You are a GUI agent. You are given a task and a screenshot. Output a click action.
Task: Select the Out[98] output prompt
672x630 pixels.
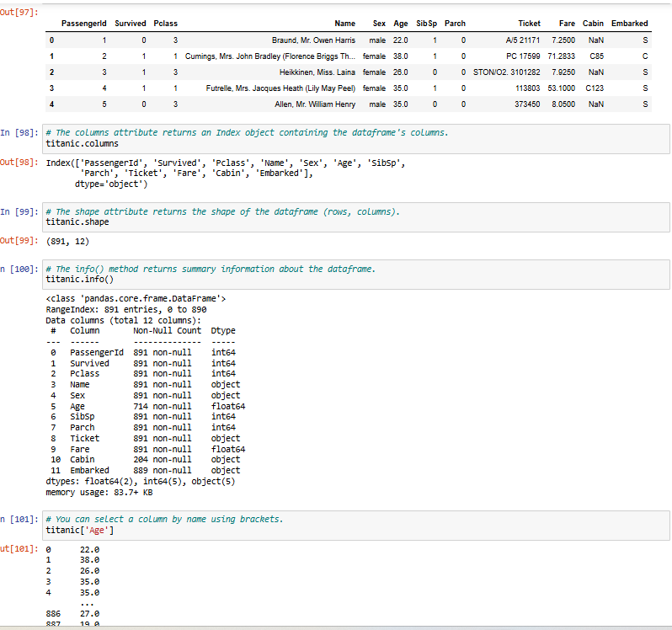tap(19, 163)
